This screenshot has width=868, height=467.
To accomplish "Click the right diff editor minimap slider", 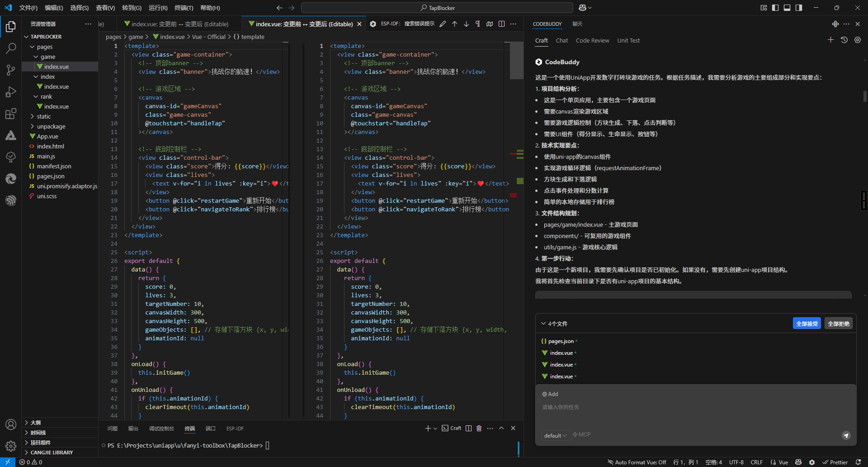I will (517, 61).
